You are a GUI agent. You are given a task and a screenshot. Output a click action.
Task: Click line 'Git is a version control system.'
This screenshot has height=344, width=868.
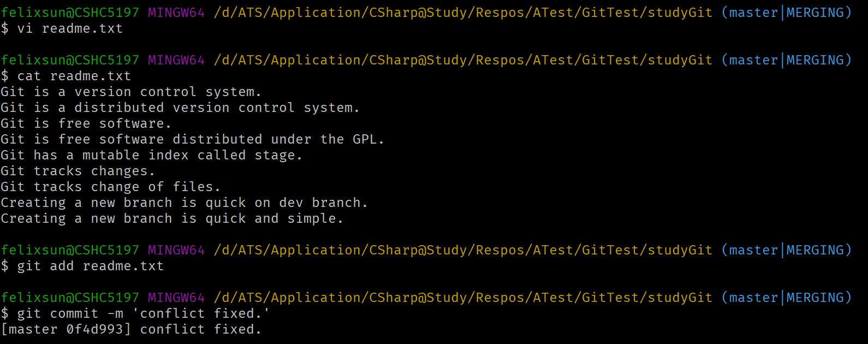pos(131,92)
